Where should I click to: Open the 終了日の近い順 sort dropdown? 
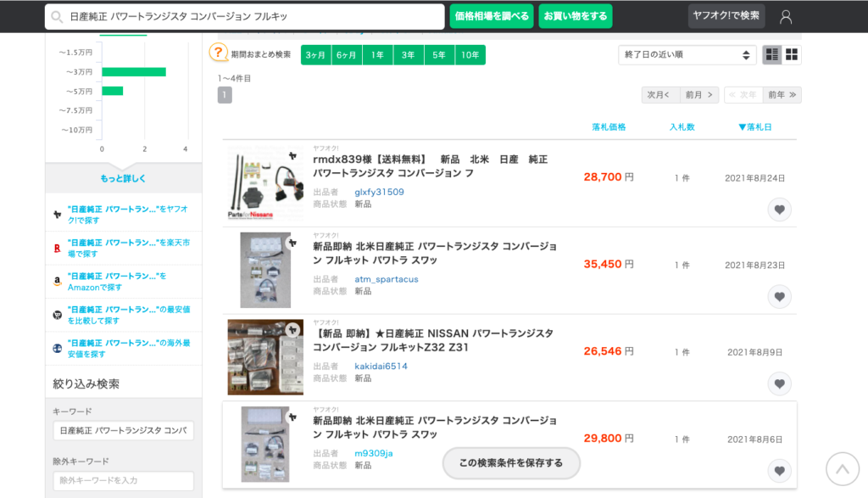(687, 54)
